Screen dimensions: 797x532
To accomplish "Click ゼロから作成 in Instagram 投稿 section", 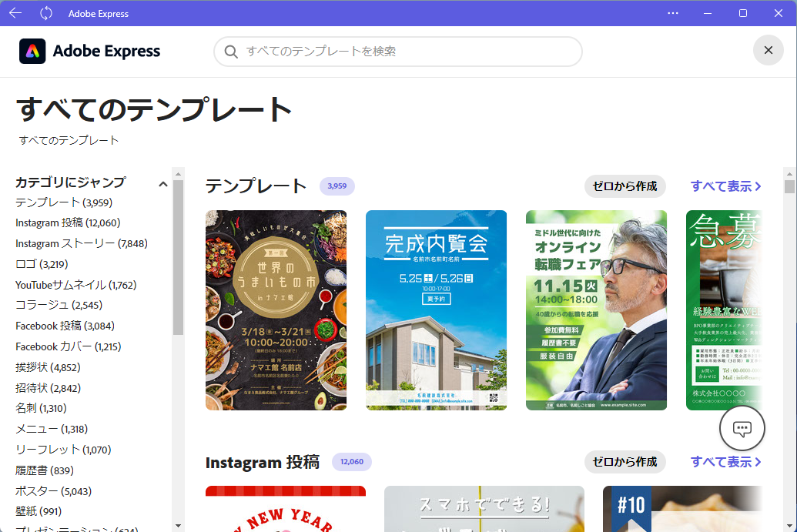I will pos(625,462).
